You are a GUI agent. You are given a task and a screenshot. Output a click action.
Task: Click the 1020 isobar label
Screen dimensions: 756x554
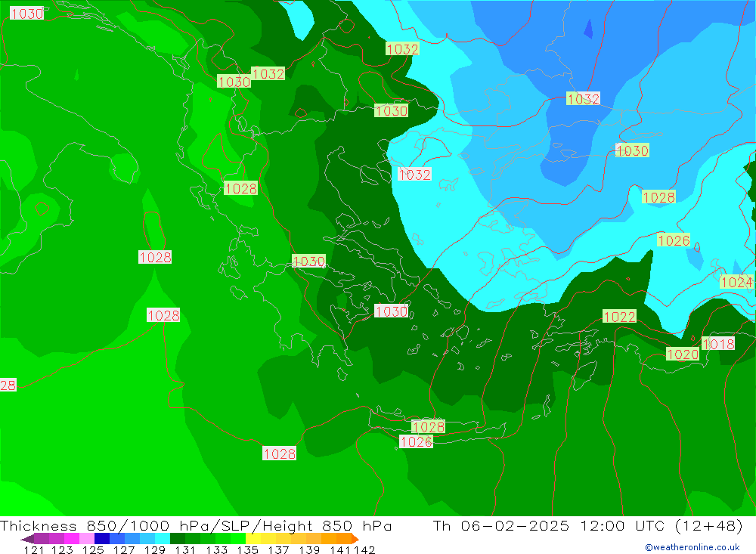pyautogui.click(x=683, y=354)
